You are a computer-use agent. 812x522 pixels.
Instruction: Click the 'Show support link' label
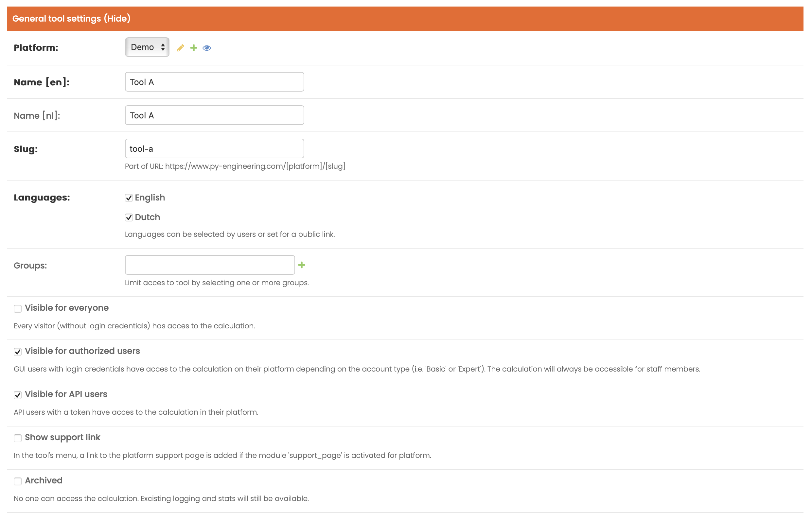tap(63, 437)
